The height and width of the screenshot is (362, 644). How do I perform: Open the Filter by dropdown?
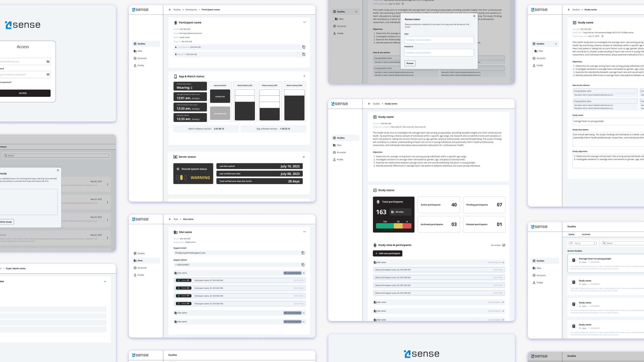point(582,243)
